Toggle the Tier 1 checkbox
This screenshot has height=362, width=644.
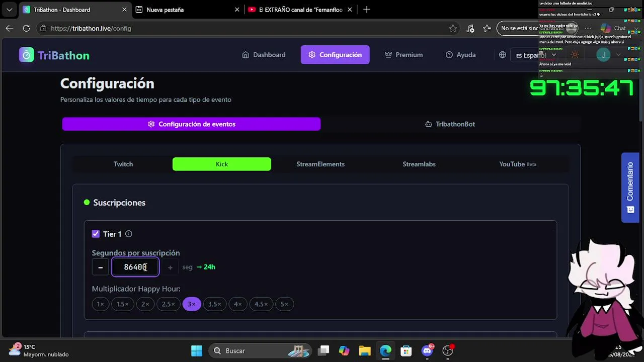96,234
